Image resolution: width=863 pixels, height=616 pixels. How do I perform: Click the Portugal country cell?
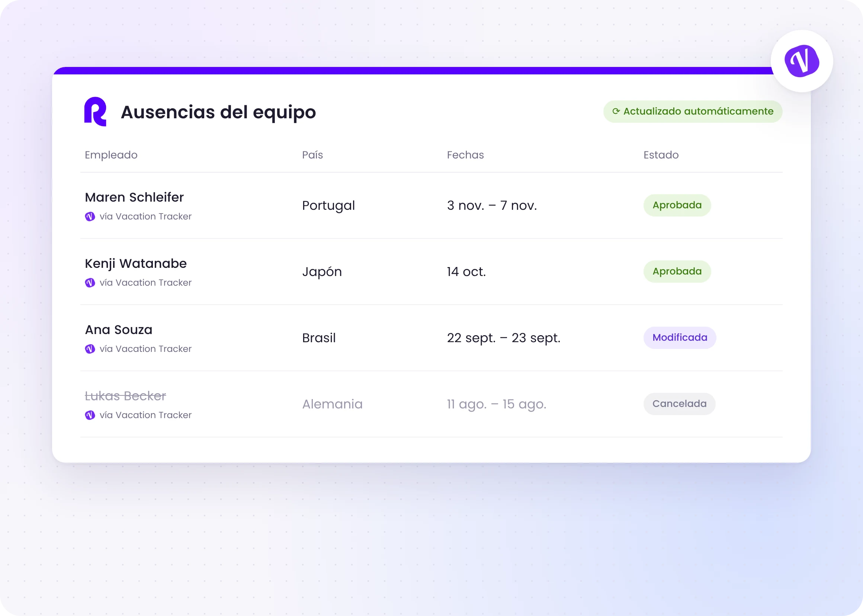pyautogui.click(x=328, y=206)
